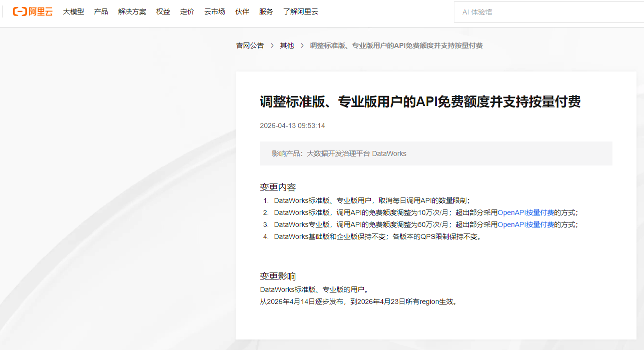Click the 影响产品 DataWorks info box

(436, 153)
